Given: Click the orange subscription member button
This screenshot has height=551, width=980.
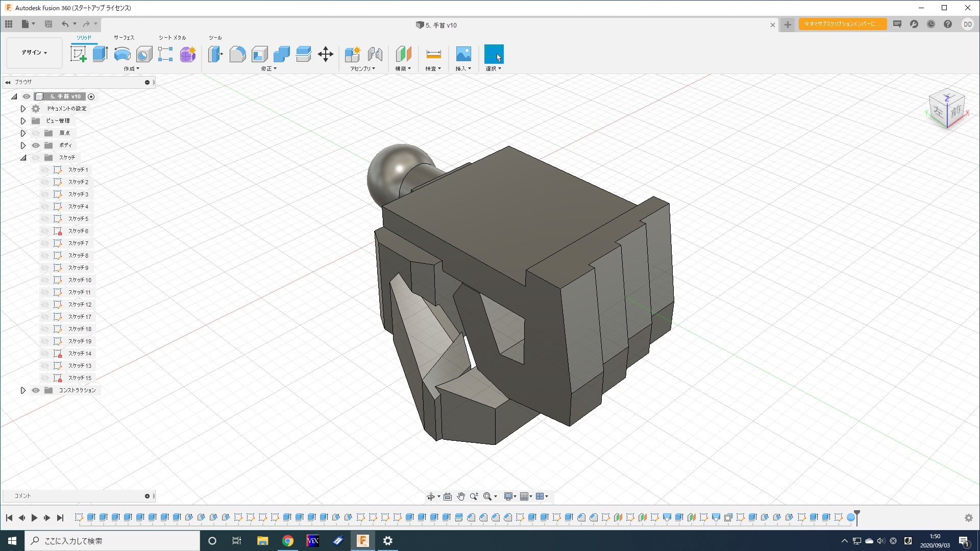Looking at the screenshot, I should pos(842,24).
